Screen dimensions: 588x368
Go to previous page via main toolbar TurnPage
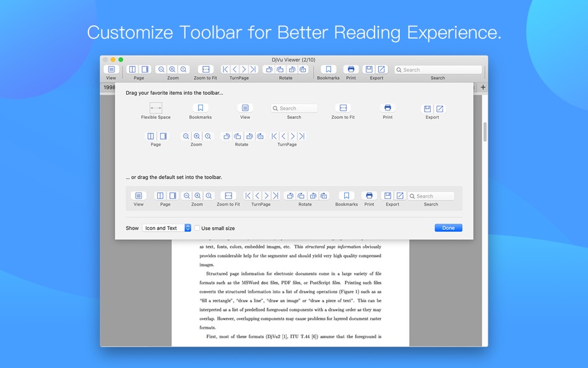[235, 69]
